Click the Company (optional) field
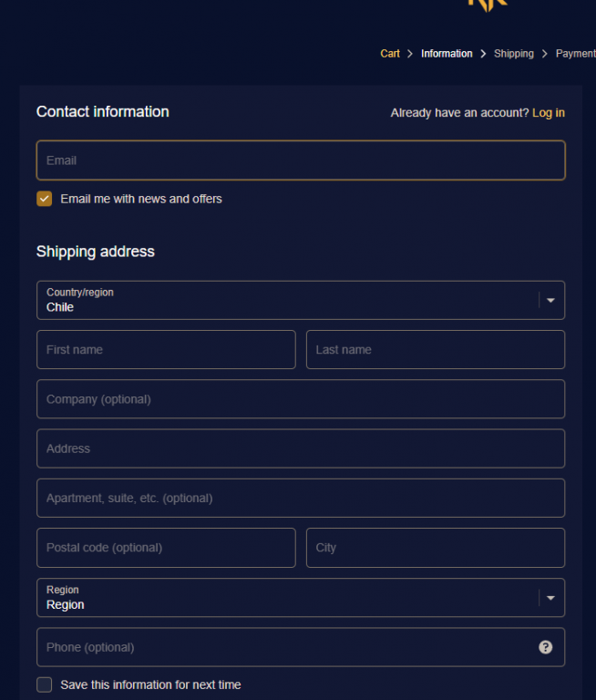 coord(301,399)
